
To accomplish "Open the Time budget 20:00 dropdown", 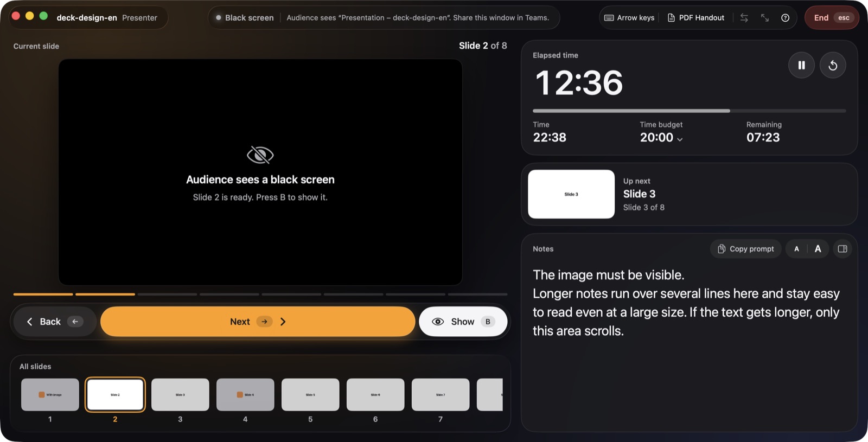I will pyautogui.click(x=661, y=138).
